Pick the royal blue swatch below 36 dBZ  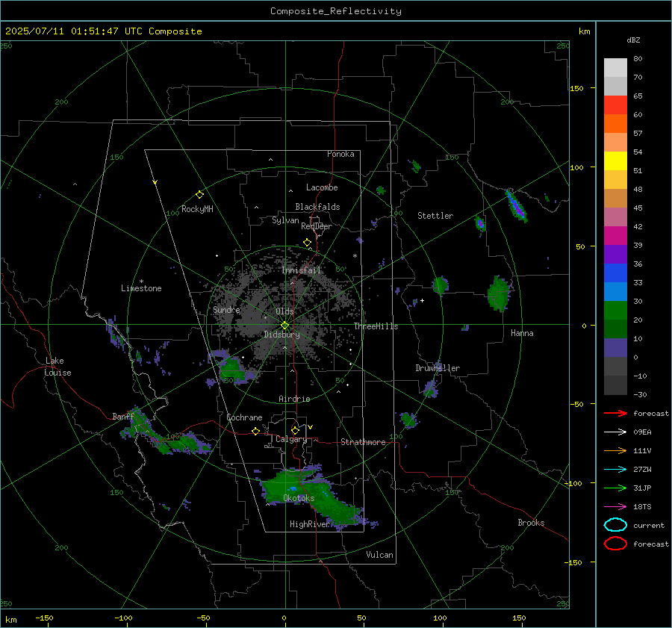coord(615,273)
